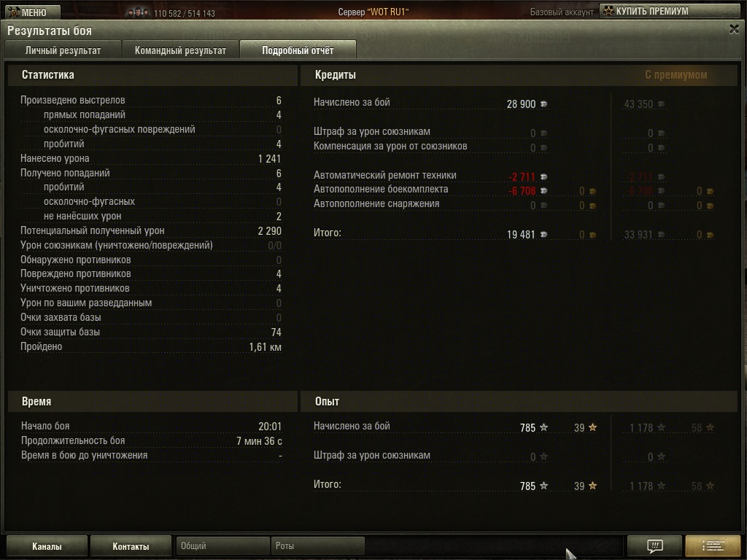Click the premium credits icon next to 43 350

coord(661,104)
